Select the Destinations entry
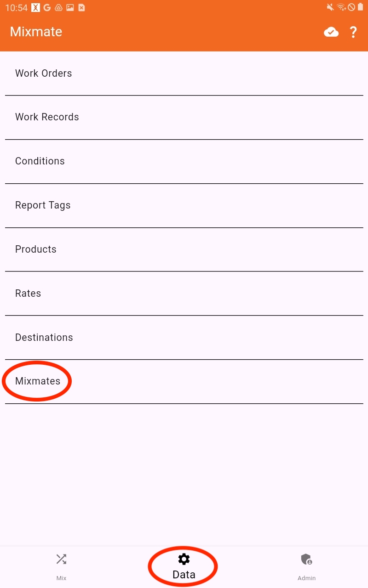Screen dimensions: 368x588 184,338
